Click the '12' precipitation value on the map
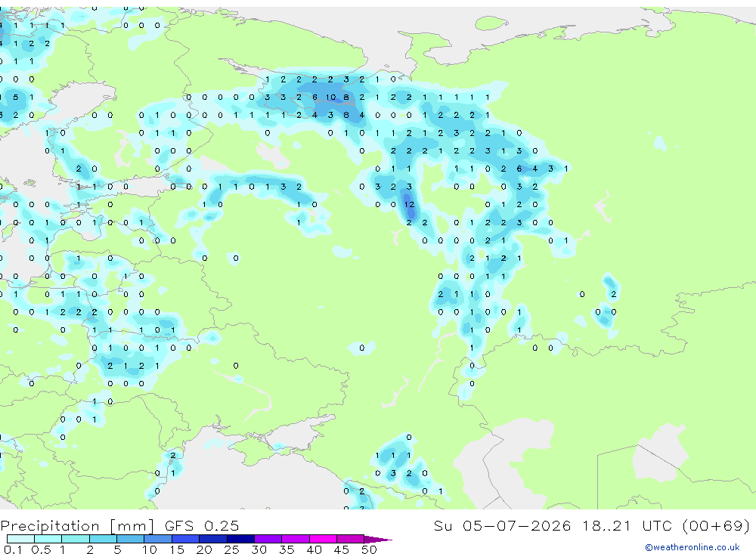The height and width of the screenshot is (554, 756). click(409, 204)
